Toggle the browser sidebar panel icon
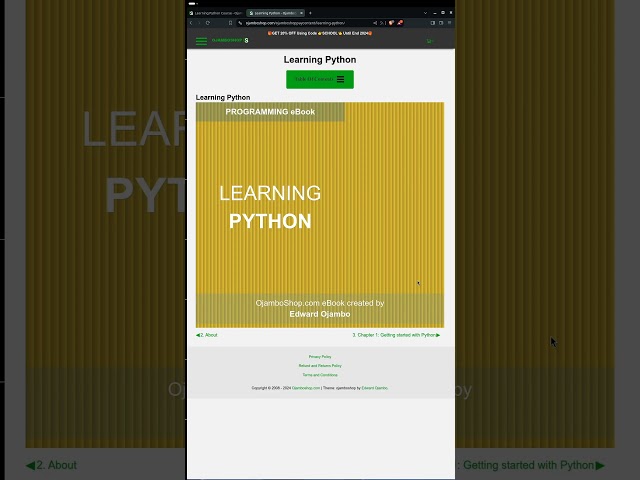The image size is (640, 480). click(433, 23)
